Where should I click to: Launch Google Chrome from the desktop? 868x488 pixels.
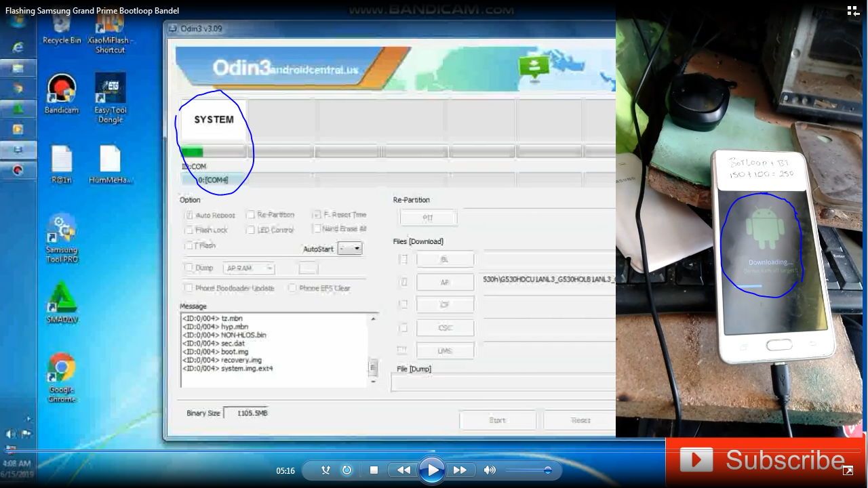point(62,378)
